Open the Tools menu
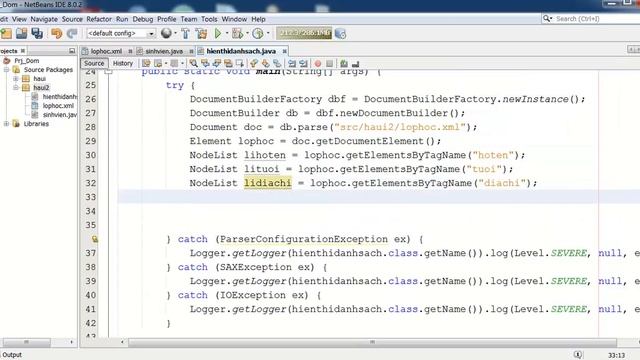The image size is (640, 360). pos(209,19)
